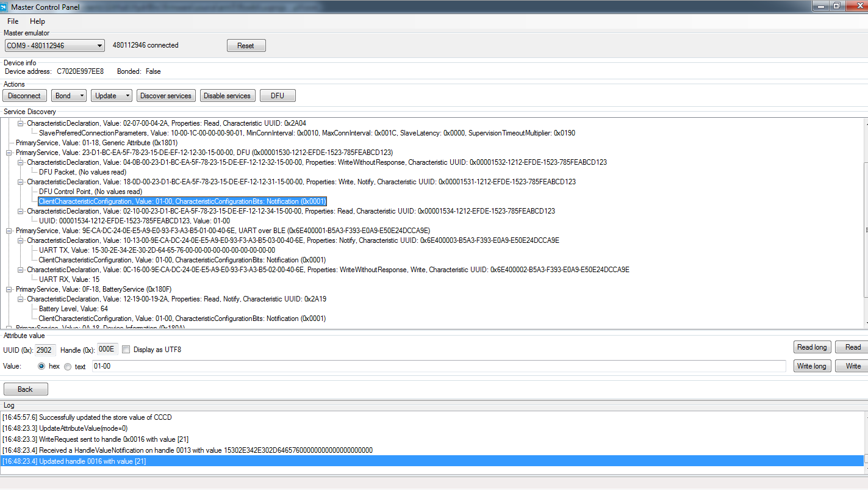Image resolution: width=868 pixels, height=490 pixels.
Task: Click the Back button
Action: coord(26,389)
